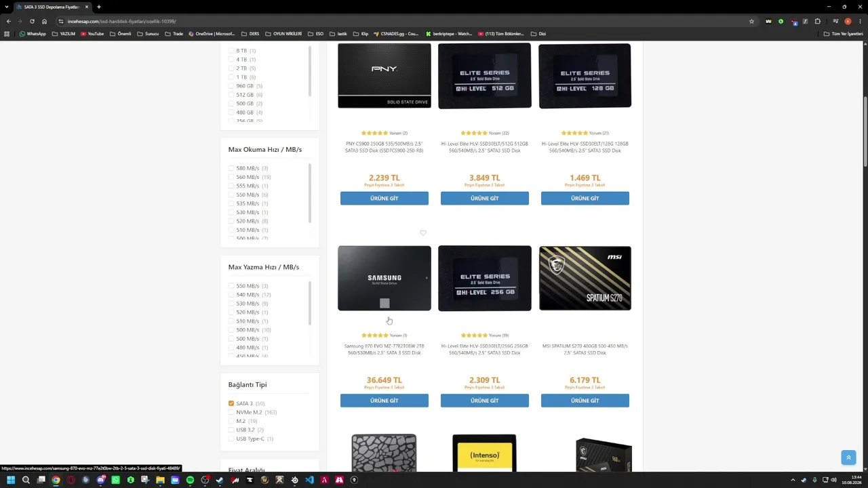Open the Windows Start menu
This screenshot has height=488, width=868.
pos(11,480)
